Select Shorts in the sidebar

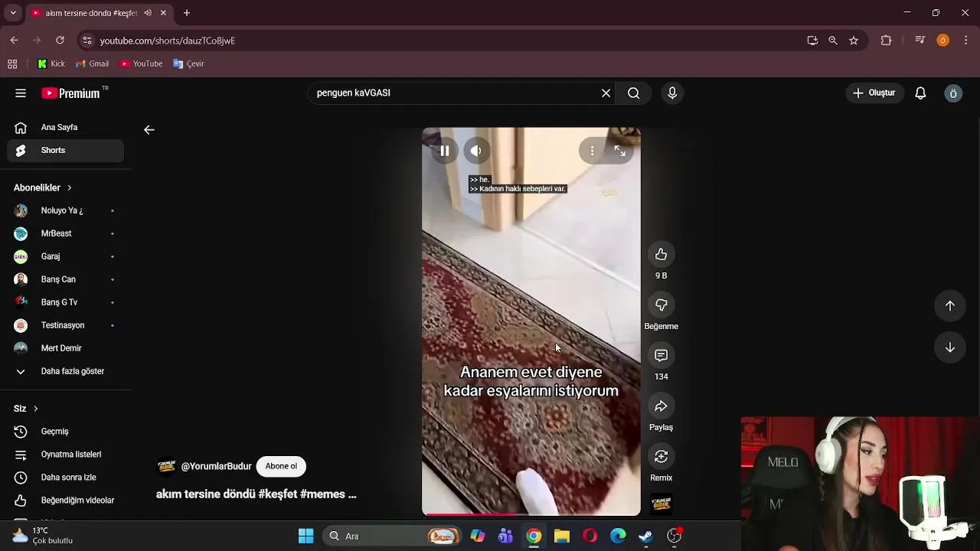tap(66, 151)
